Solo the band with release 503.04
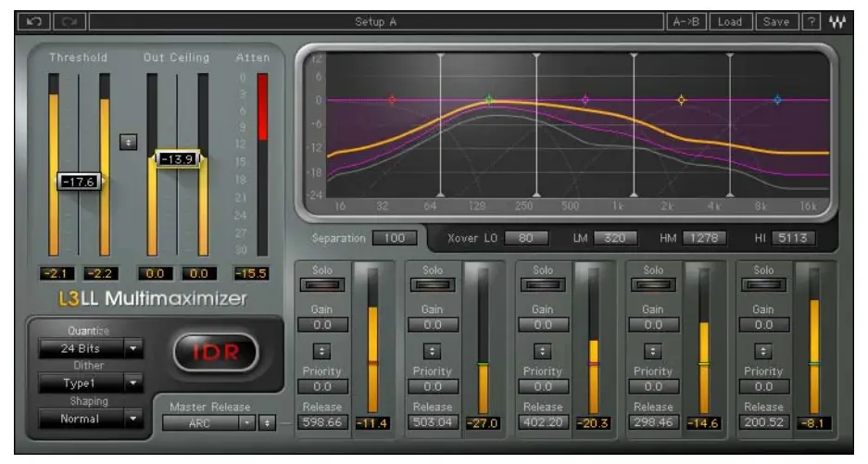This screenshot has width=868, height=464. pyautogui.click(x=433, y=285)
